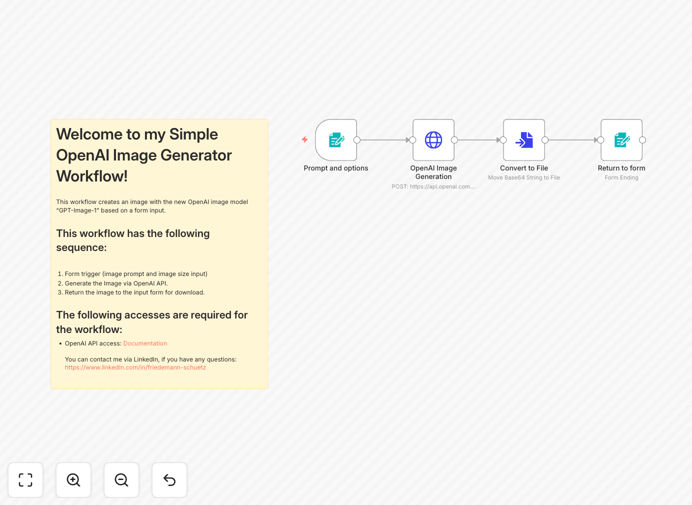This screenshot has height=505, width=692.
Task: Click 'The following accesses are required' heading
Action: tap(152, 322)
